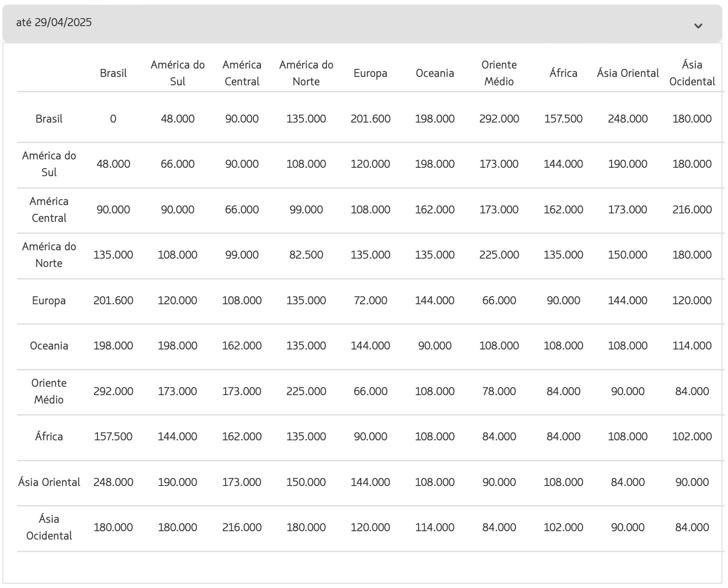Click '162.000' in the Oceania row

pos(242,346)
